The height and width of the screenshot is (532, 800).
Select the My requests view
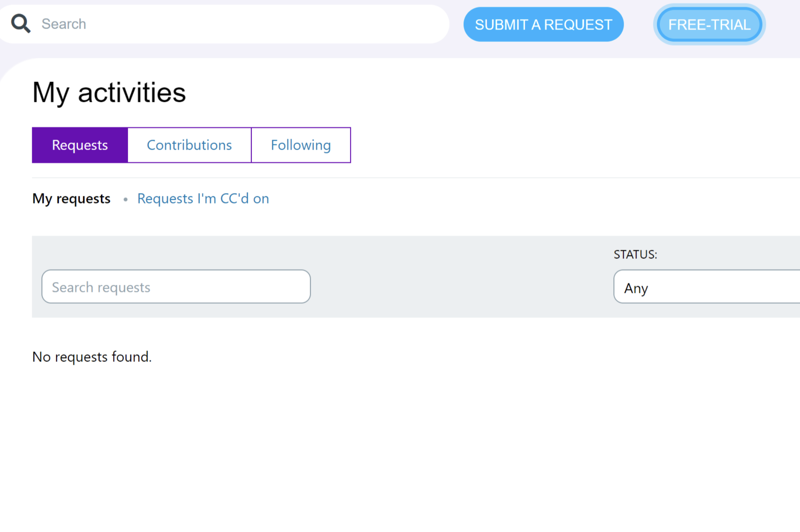(x=71, y=199)
